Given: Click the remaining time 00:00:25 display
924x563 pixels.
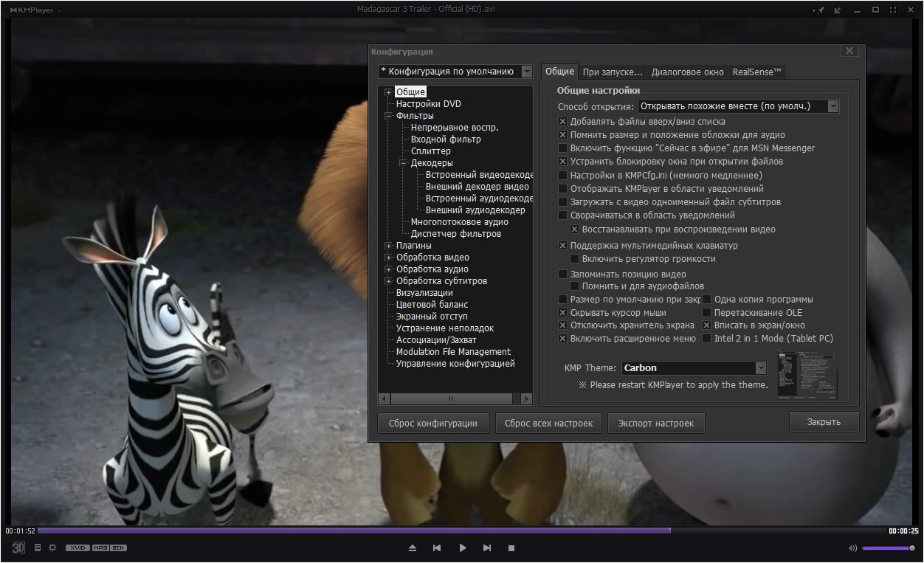Looking at the screenshot, I should click(x=903, y=531).
